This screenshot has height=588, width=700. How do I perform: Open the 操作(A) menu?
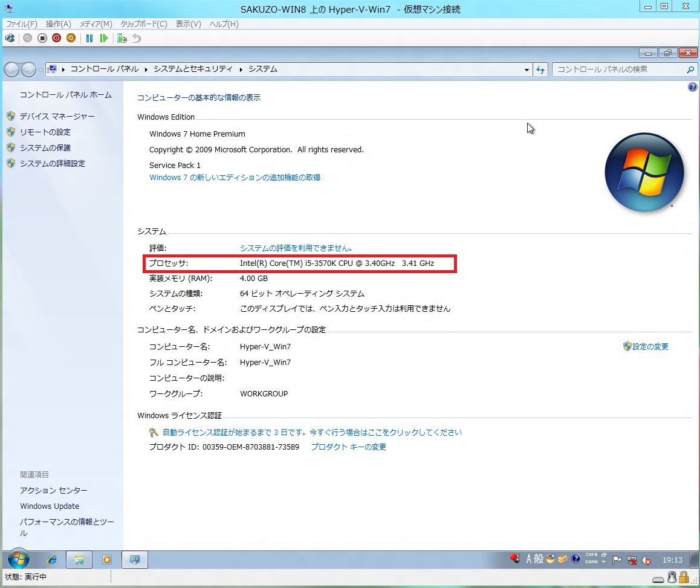[x=59, y=24]
